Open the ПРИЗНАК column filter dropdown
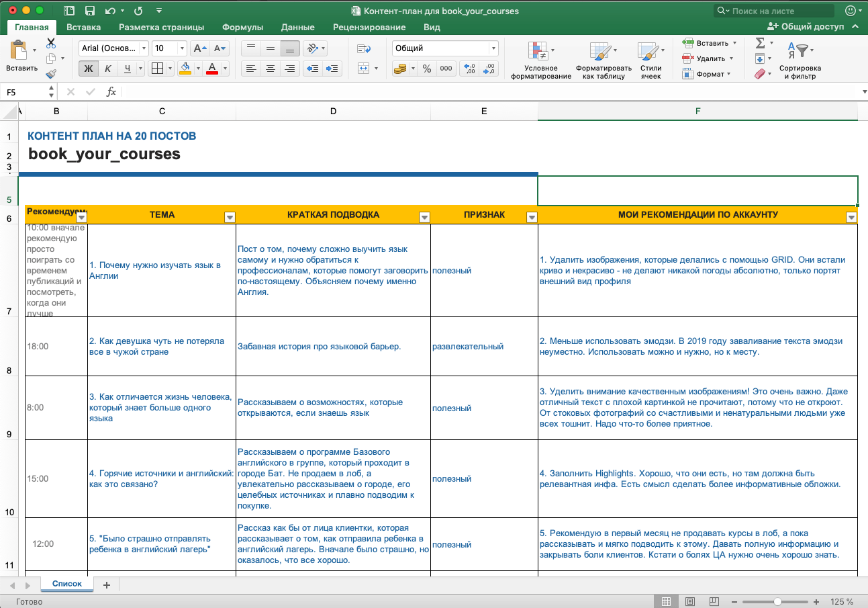The width and height of the screenshot is (868, 608). pos(532,217)
